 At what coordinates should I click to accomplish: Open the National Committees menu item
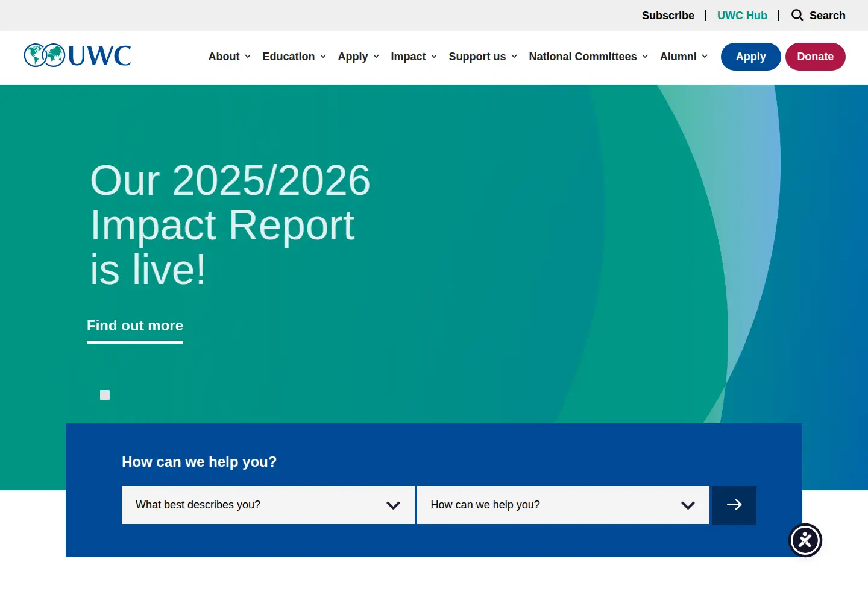point(583,57)
